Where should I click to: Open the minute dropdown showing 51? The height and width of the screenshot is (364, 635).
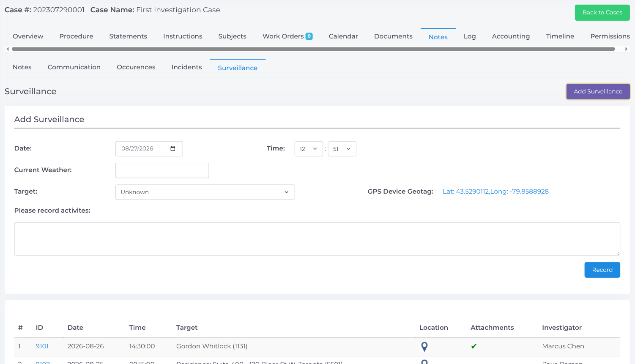[x=342, y=149]
